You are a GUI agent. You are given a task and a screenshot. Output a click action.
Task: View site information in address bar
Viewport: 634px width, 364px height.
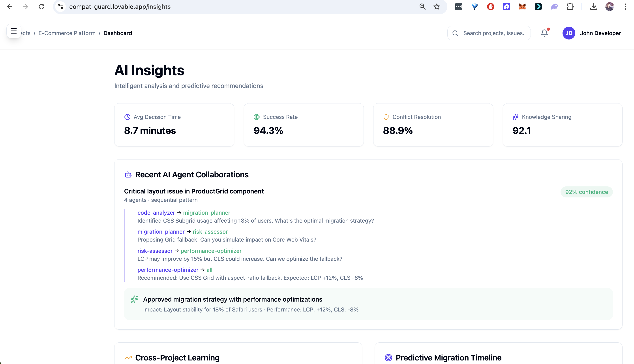60,7
